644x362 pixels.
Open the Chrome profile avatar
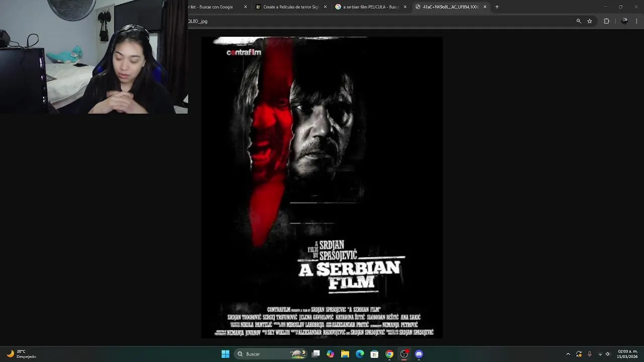(624, 21)
